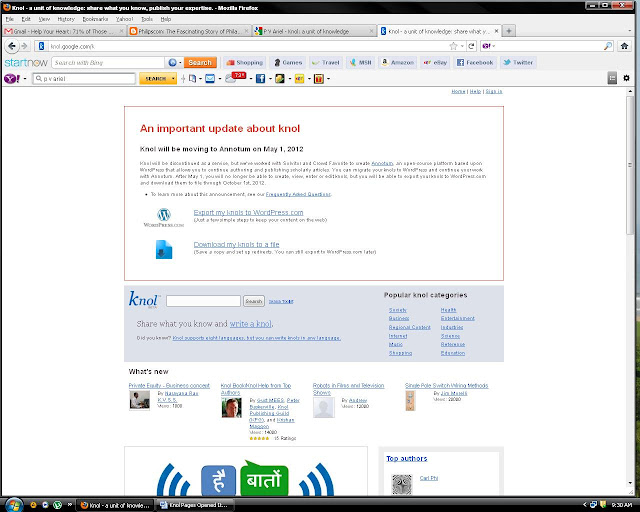Open the Regional Content category link
The height and width of the screenshot is (512, 640).
pos(409,327)
